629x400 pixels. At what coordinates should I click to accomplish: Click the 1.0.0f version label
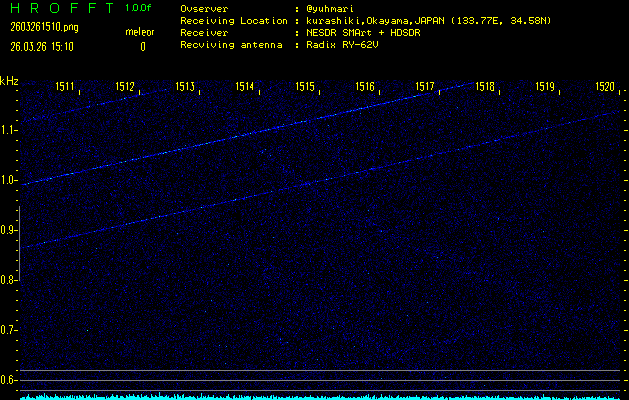click(x=140, y=8)
